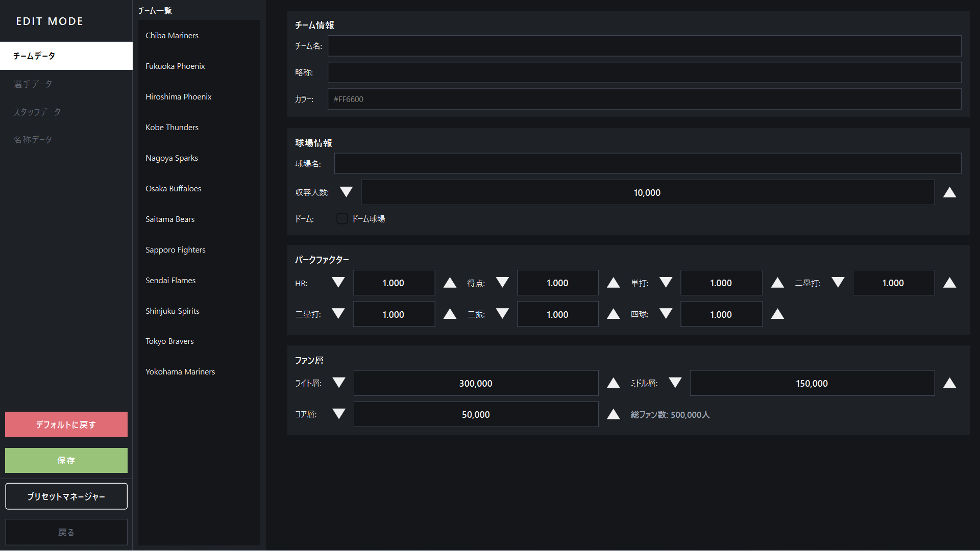The image size is (980, 551).
Task: Click デフォルトに戻す reset button
Action: pyautogui.click(x=66, y=424)
